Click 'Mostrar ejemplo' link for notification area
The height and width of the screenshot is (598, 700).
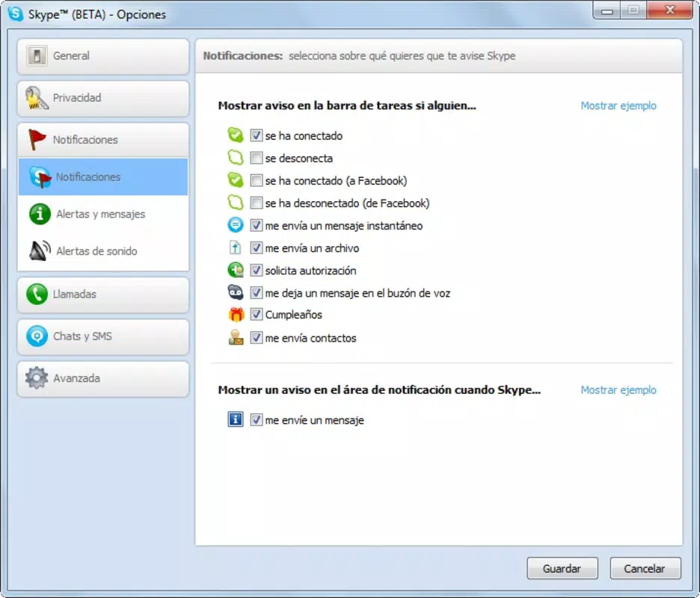[618, 390]
